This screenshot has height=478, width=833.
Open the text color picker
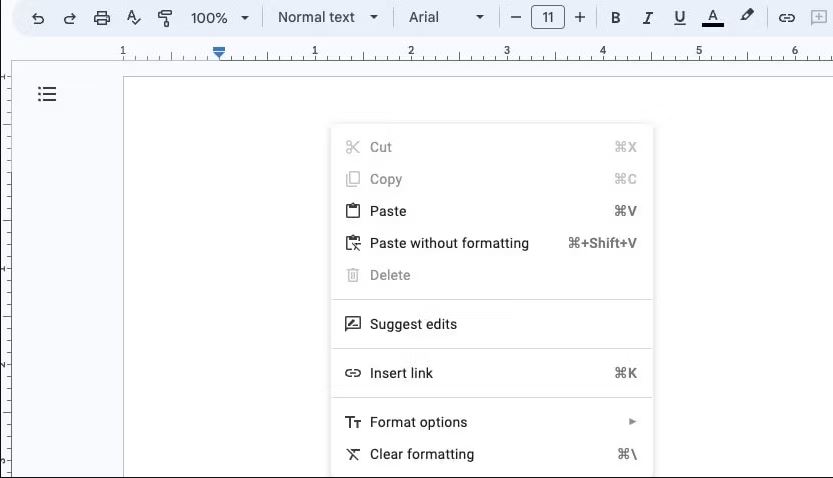point(713,18)
